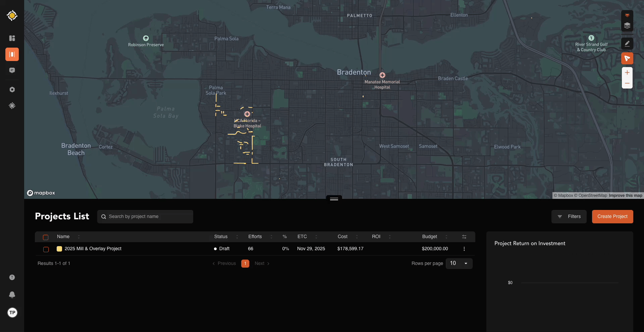The image size is (644, 332).
Task: Open the Filters button
Action: click(x=569, y=217)
